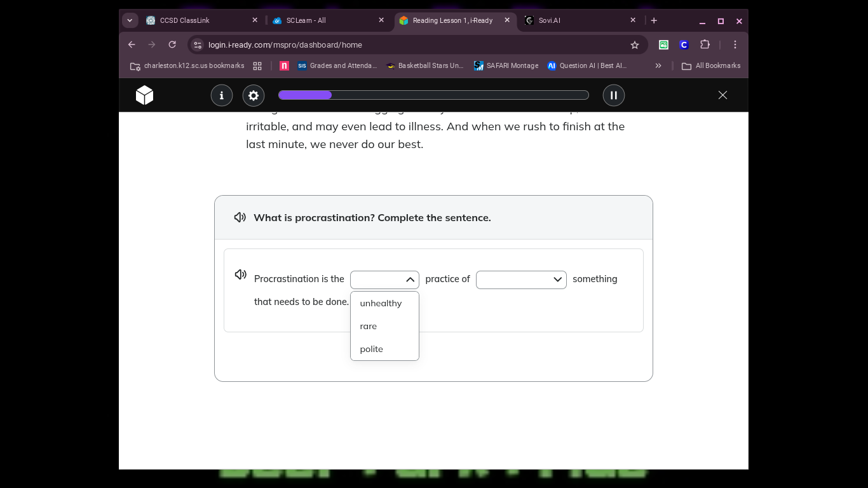This screenshot has height=488, width=868.
Task: Close the lesson with X icon
Action: pyautogui.click(x=722, y=95)
